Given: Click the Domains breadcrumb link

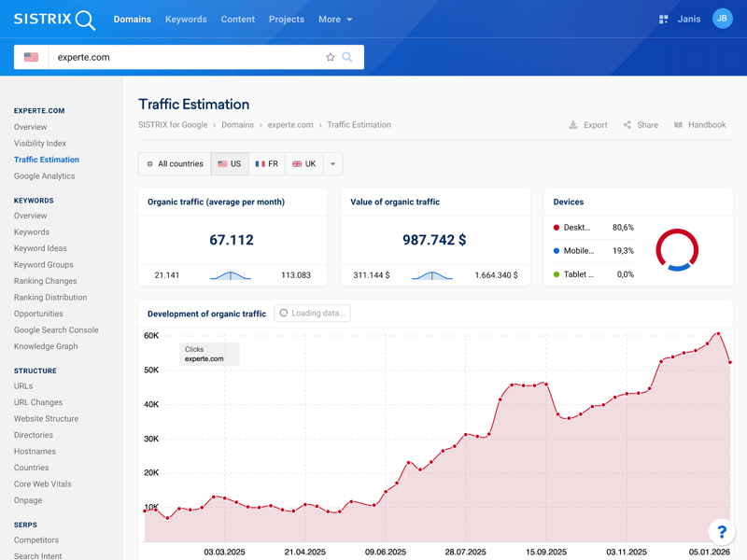Looking at the screenshot, I should coord(237,125).
